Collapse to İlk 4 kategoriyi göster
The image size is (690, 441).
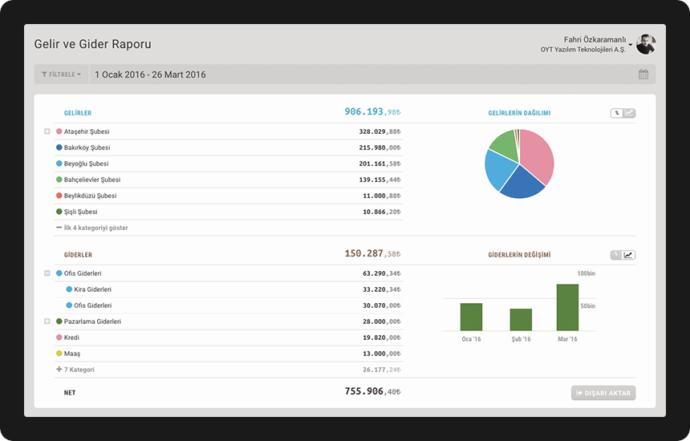(92, 228)
